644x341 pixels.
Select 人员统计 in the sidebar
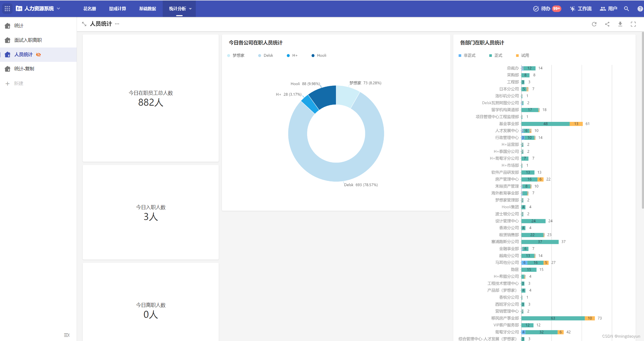(x=38, y=55)
